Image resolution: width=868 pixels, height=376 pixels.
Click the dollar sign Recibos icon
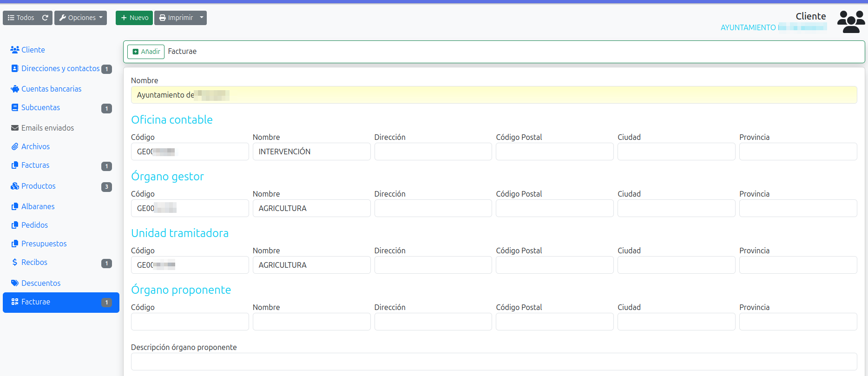15,262
